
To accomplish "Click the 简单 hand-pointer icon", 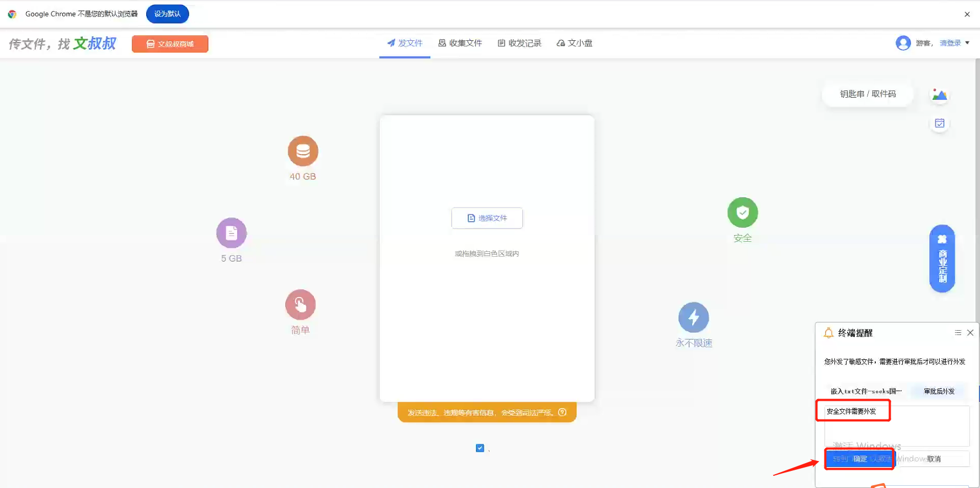I will [x=301, y=305].
